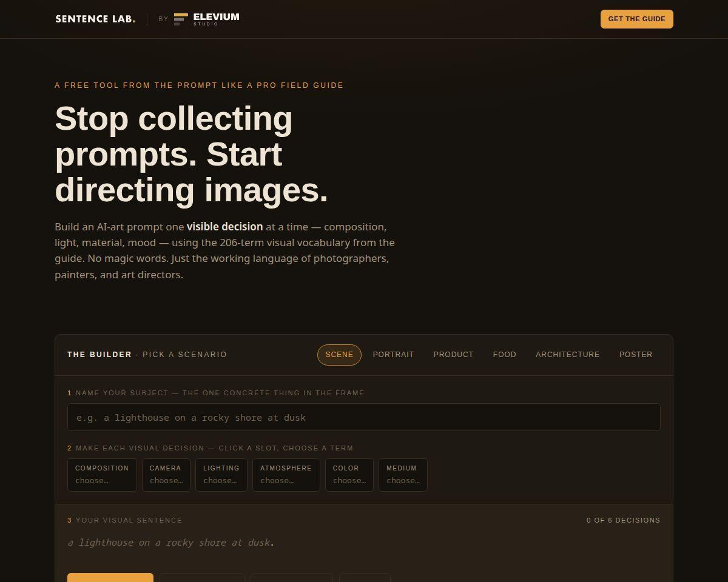Expand the Color slot options
The height and width of the screenshot is (582, 728).
point(349,475)
